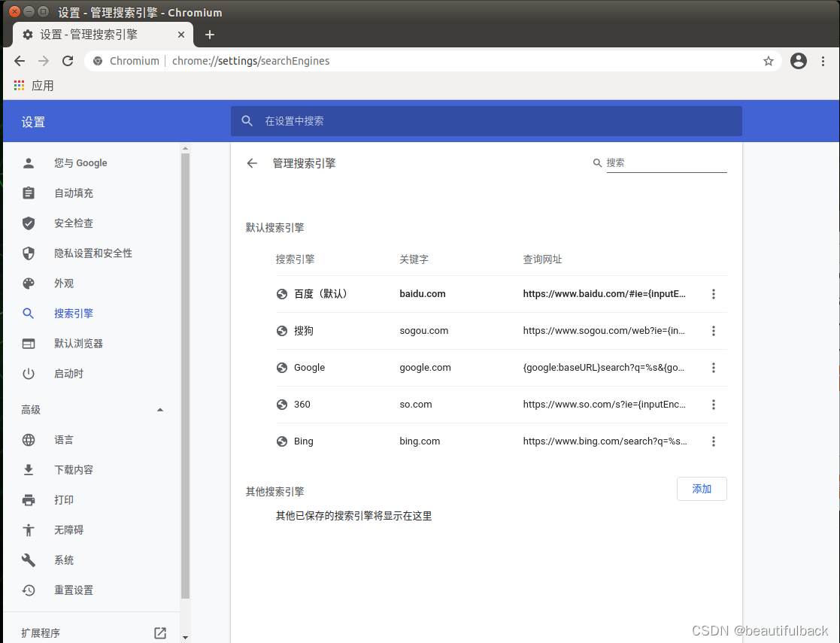Image resolution: width=840 pixels, height=643 pixels.
Task: Click the magnifier icon in 在设置中搜索 bar
Action: click(x=247, y=121)
